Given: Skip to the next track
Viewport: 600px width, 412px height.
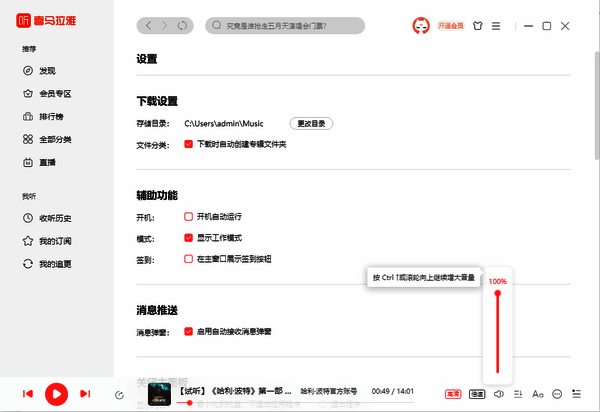Looking at the screenshot, I should (85, 394).
